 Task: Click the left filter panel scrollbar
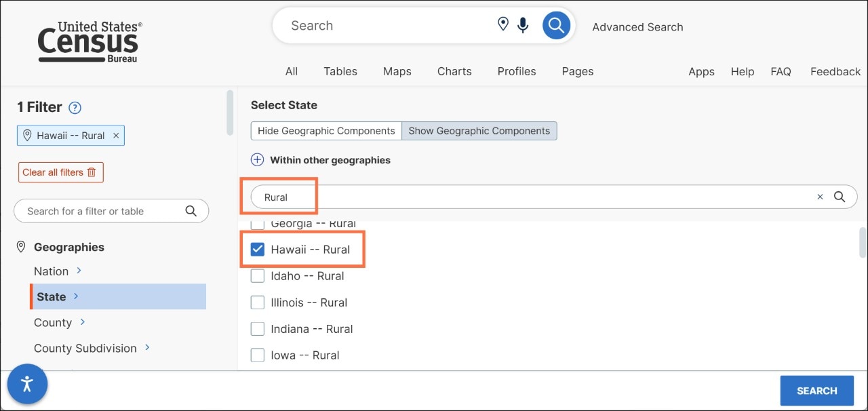pos(231,112)
